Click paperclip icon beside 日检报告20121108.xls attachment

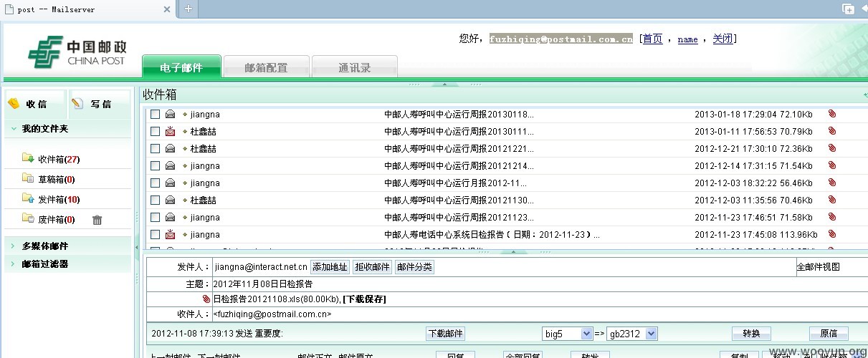(206, 299)
